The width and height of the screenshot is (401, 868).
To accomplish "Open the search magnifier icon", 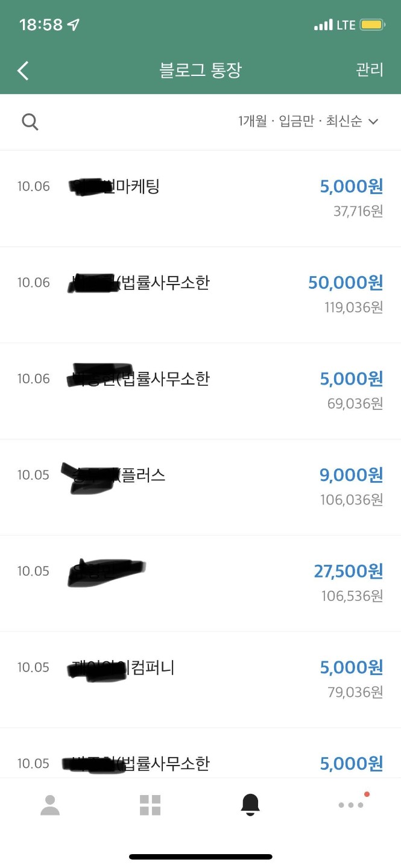I will pos(30,121).
